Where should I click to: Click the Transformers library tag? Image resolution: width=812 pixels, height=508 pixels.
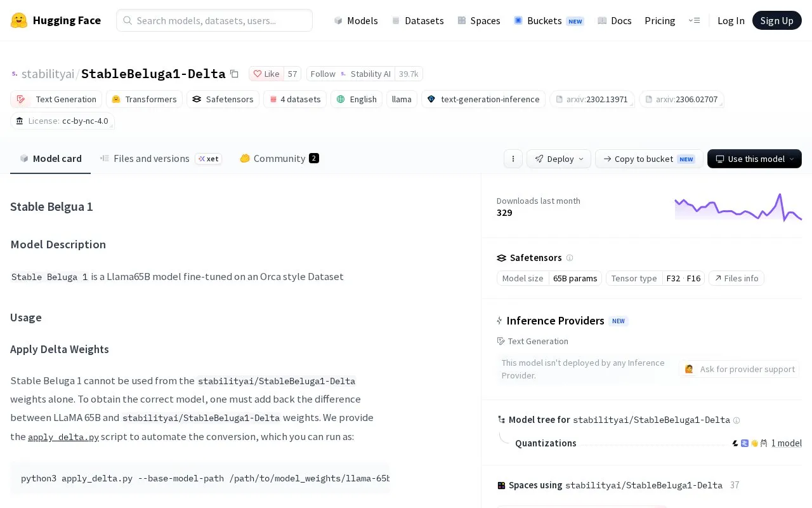145,99
